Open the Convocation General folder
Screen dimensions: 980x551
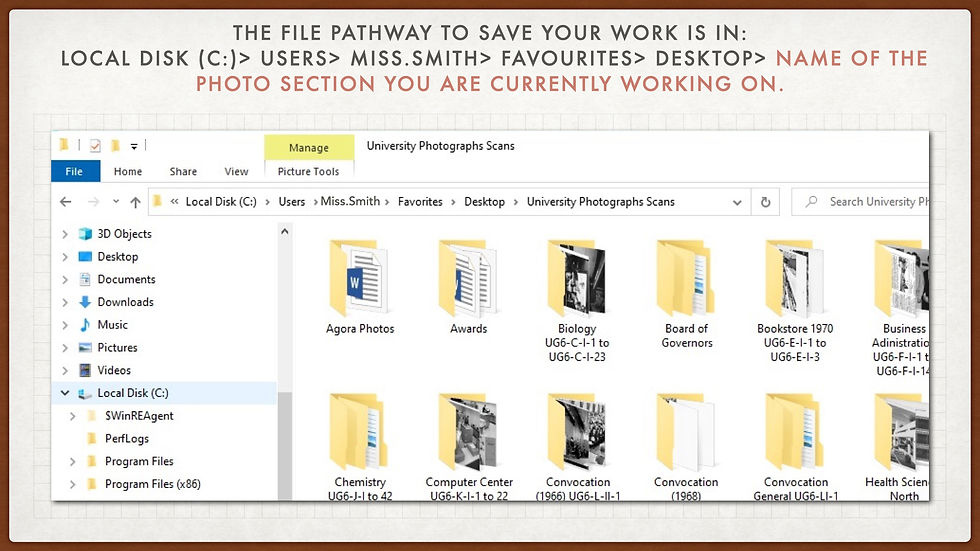click(796, 447)
